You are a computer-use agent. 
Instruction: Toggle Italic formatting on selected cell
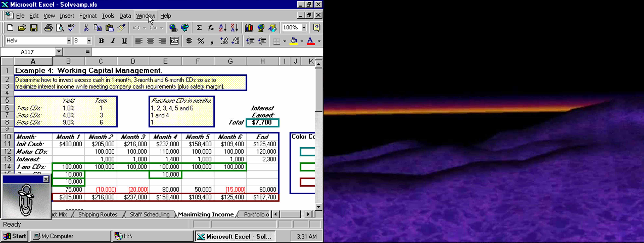113,40
